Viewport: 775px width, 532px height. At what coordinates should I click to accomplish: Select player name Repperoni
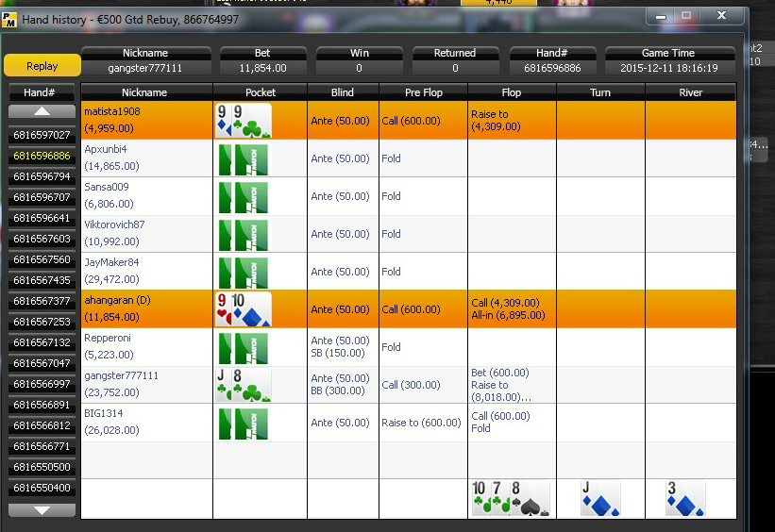click(108, 338)
